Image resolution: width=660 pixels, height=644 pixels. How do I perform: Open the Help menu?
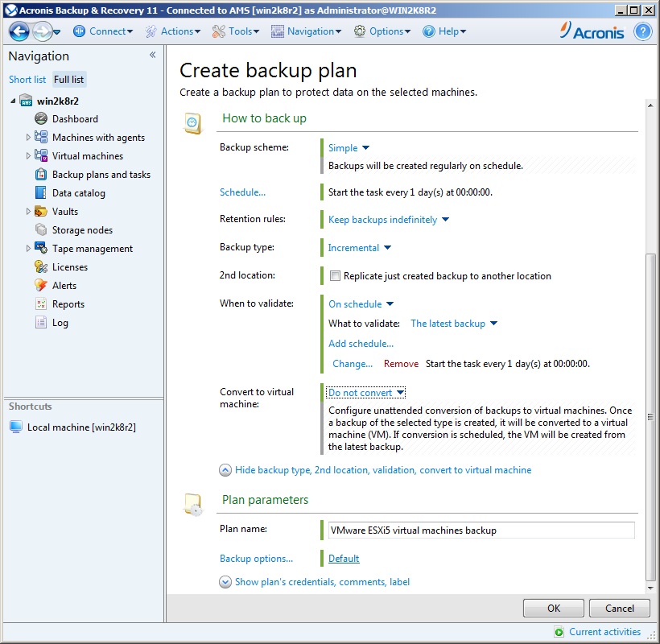444,31
